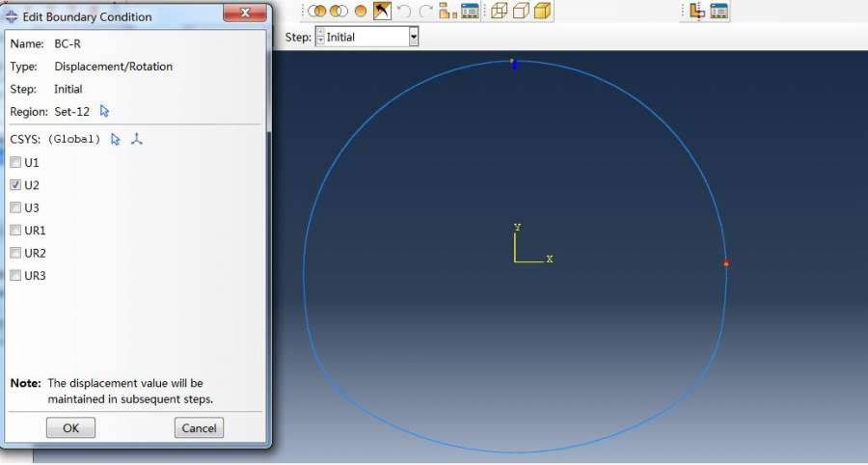Click the Cancel button
The width and height of the screenshot is (868, 465).
[x=200, y=428]
